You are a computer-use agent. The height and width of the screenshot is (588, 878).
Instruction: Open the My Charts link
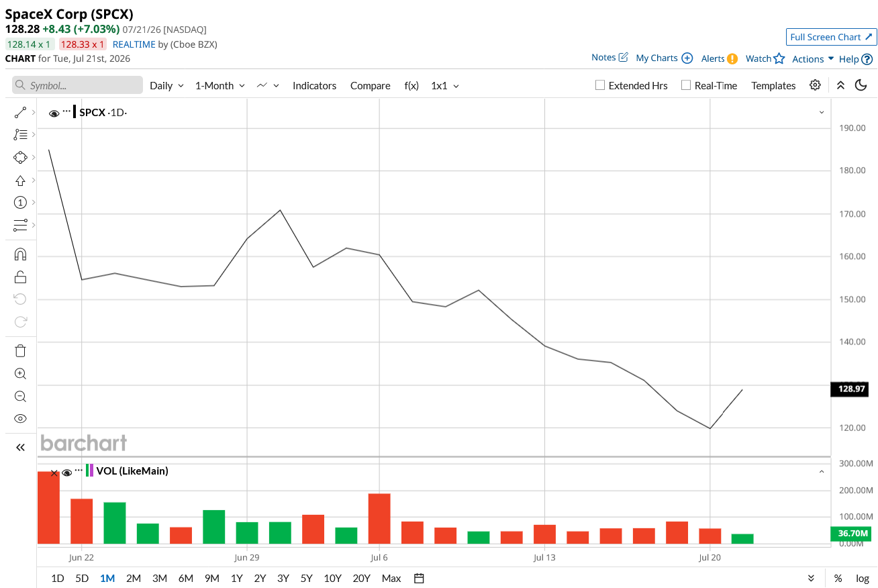tap(656, 58)
